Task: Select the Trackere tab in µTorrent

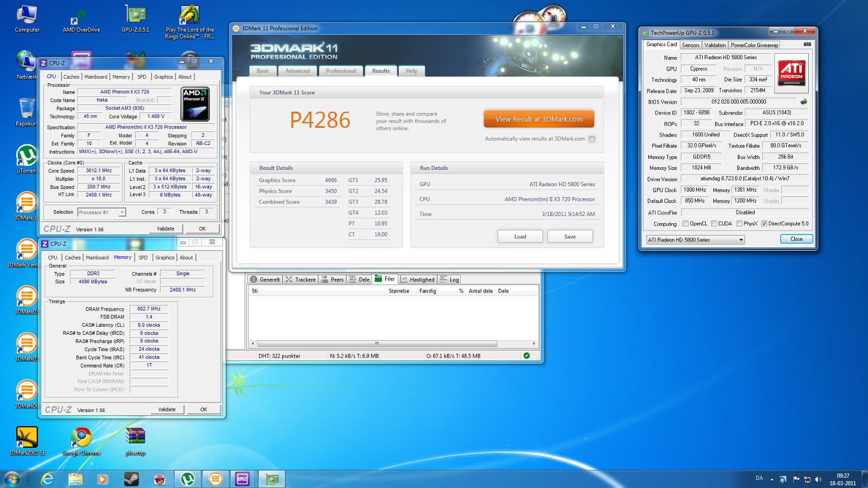Action: click(x=301, y=280)
